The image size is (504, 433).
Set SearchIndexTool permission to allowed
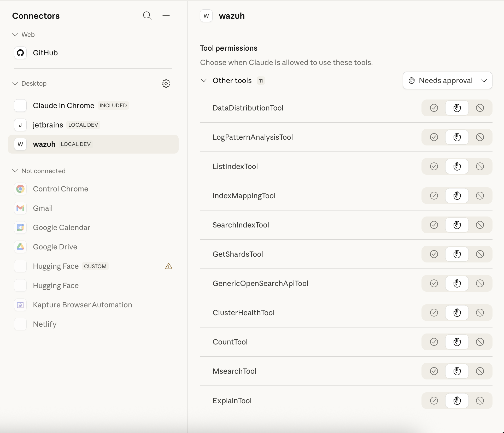click(433, 225)
